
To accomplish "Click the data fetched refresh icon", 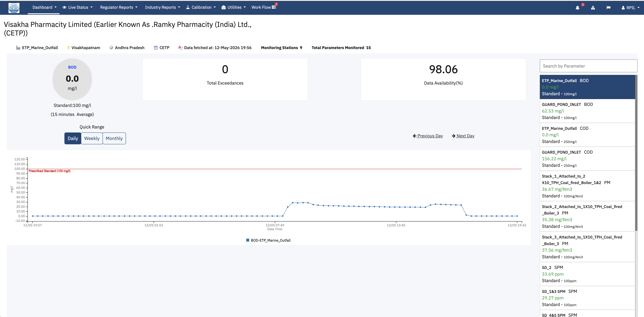I will click(180, 48).
